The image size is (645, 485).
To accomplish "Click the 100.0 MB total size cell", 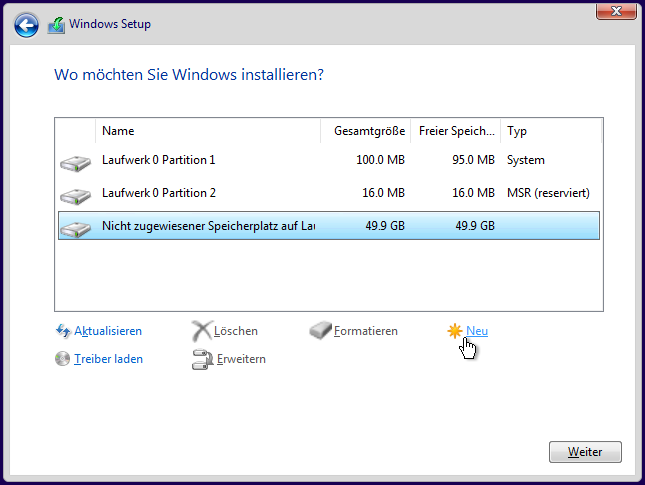I will point(380,160).
